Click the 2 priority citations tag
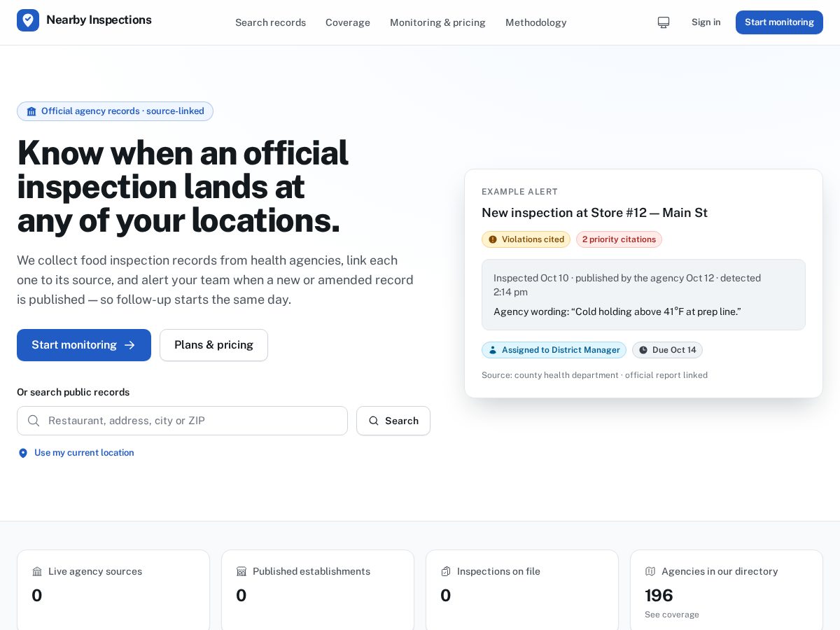The image size is (840, 630). pos(619,239)
